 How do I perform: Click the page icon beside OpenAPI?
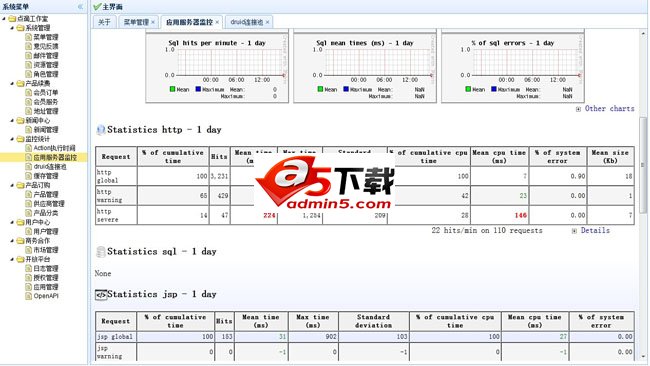(x=29, y=296)
